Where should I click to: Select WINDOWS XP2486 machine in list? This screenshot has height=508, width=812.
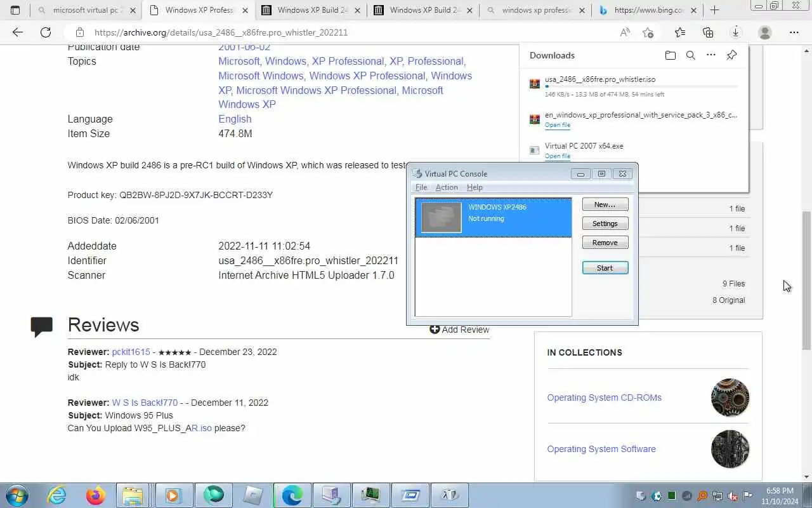click(494, 218)
